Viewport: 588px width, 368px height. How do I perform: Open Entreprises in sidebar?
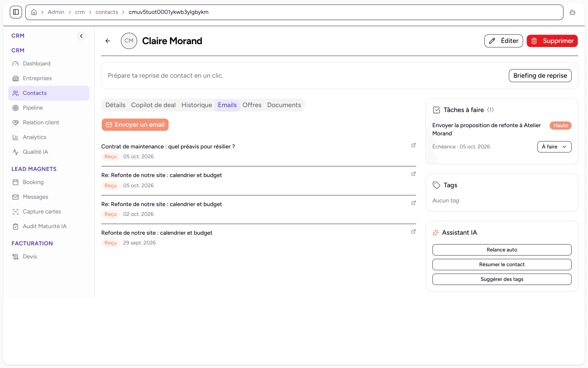[x=49, y=78]
